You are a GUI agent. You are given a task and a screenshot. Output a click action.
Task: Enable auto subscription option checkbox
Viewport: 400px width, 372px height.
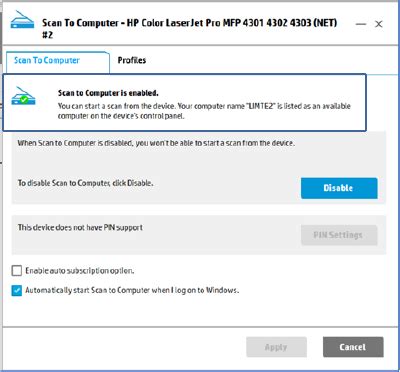tap(17, 270)
